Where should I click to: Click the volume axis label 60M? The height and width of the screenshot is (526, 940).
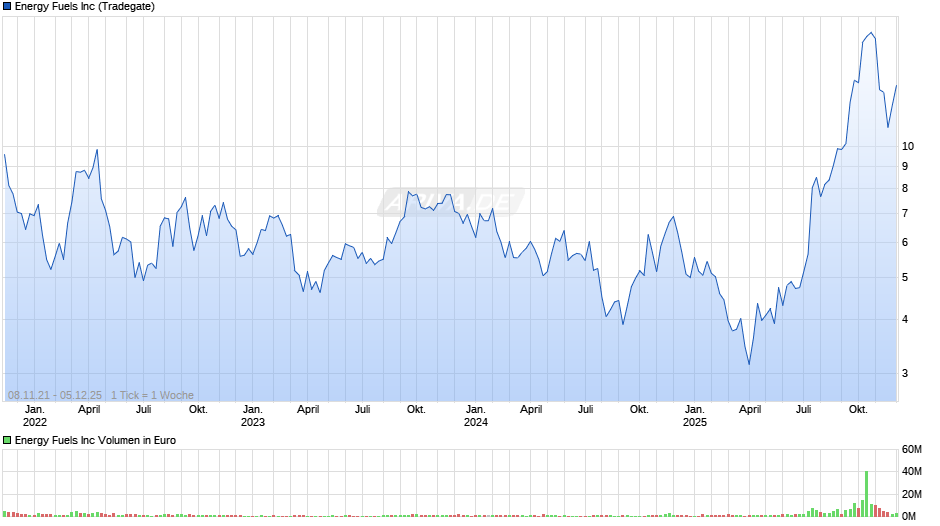point(911,450)
